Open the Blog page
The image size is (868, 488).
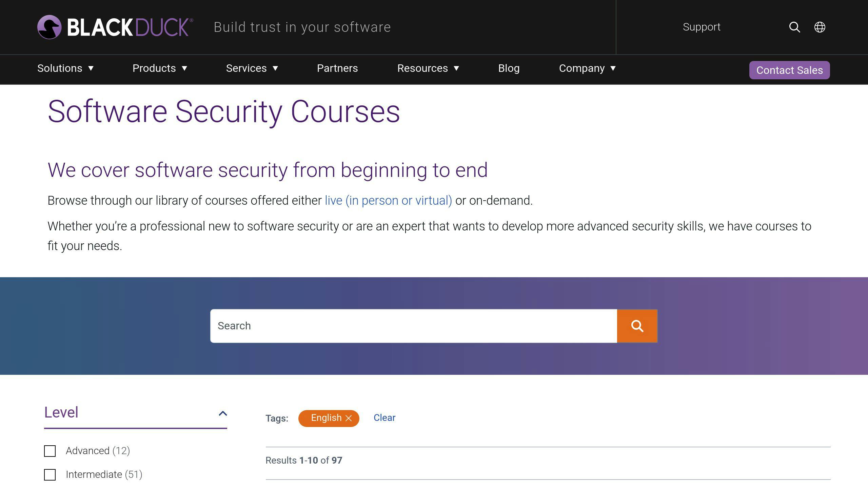coord(509,68)
